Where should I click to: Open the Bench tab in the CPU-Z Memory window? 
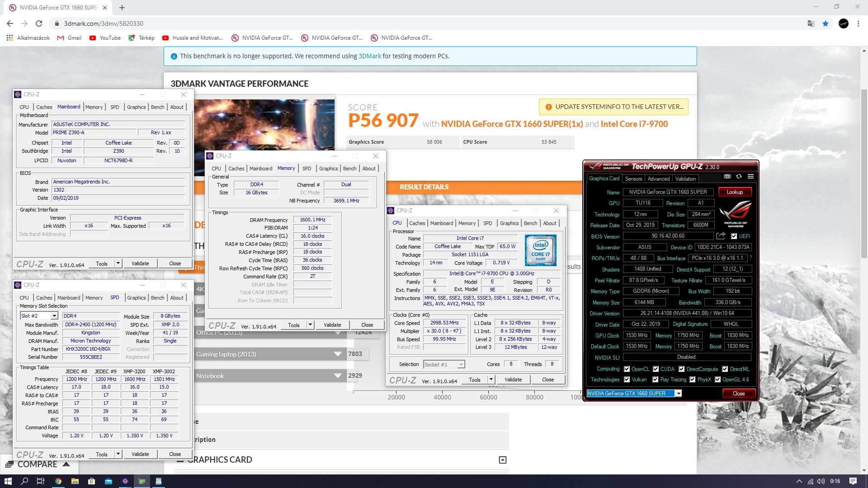(x=349, y=169)
